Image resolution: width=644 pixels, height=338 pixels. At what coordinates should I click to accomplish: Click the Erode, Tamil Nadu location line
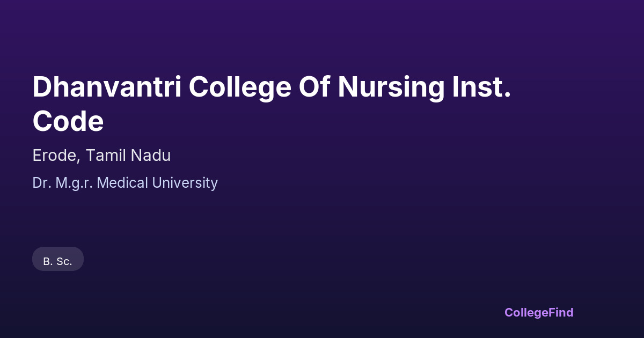pyautogui.click(x=101, y=156)
